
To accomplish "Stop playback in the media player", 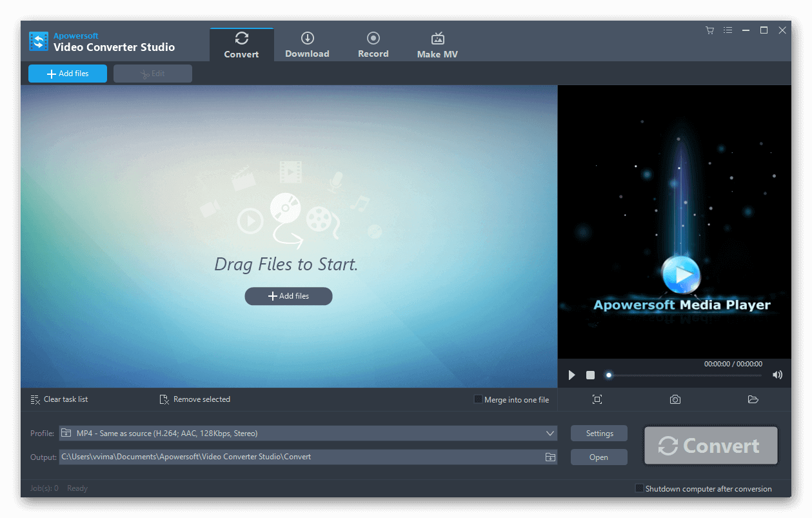I will pyautogui.click(x=590, y=375).
